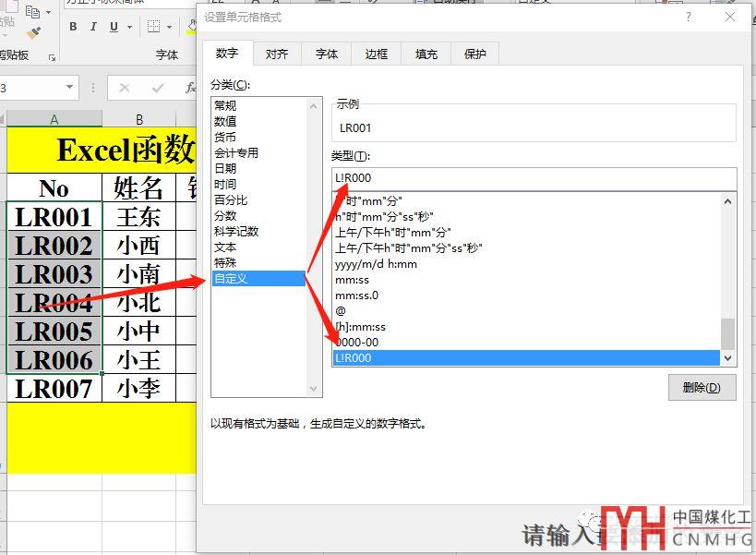756x555 pixels.
Task: Switch to the 保护 tab
Action: pyautogui.click(x=474, y=54)
